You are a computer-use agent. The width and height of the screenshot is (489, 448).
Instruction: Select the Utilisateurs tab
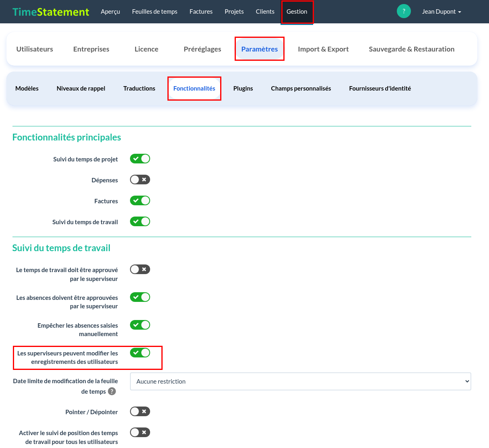[x=35, y=49]
